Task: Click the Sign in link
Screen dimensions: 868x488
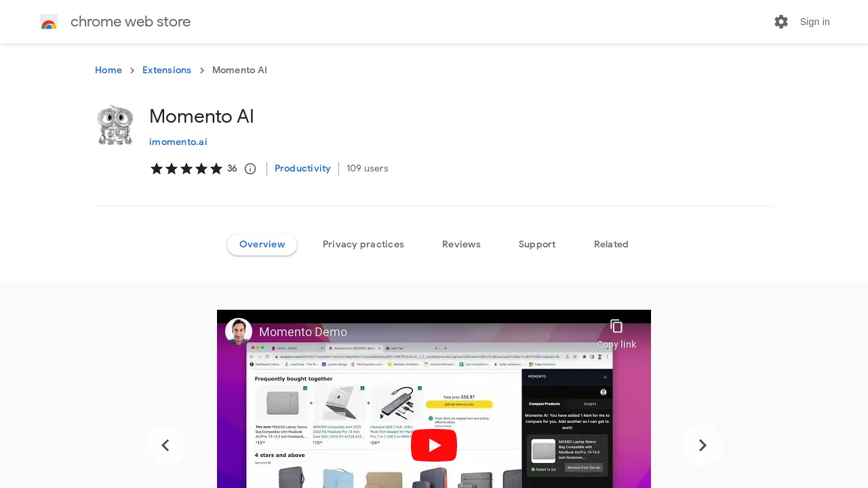Action: point(814,22)
